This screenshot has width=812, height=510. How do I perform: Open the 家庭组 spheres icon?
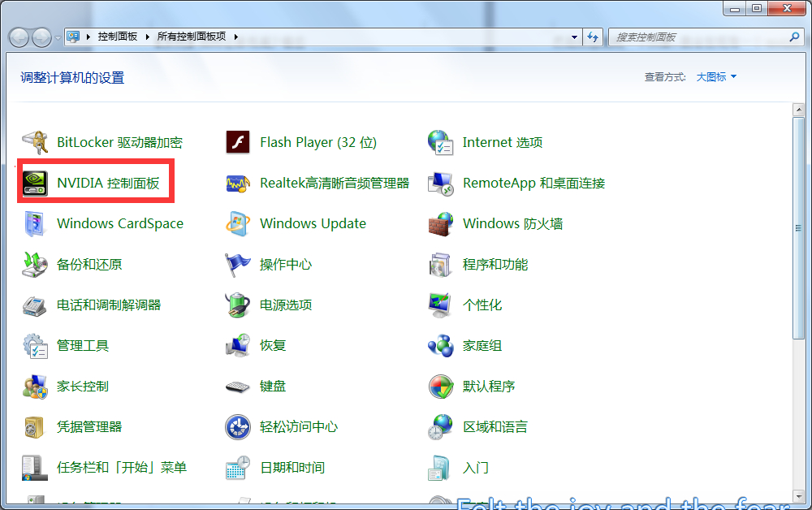[441, 345]
